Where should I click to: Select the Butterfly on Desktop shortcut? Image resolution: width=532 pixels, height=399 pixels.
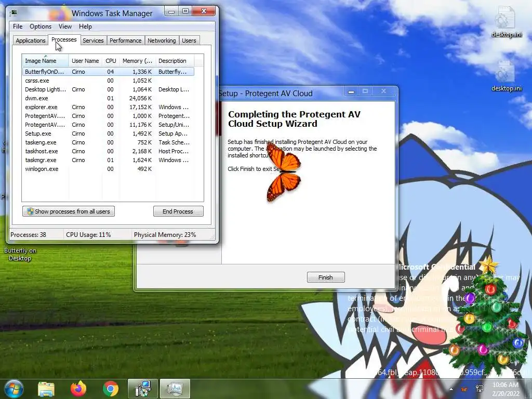pos(20,254)
